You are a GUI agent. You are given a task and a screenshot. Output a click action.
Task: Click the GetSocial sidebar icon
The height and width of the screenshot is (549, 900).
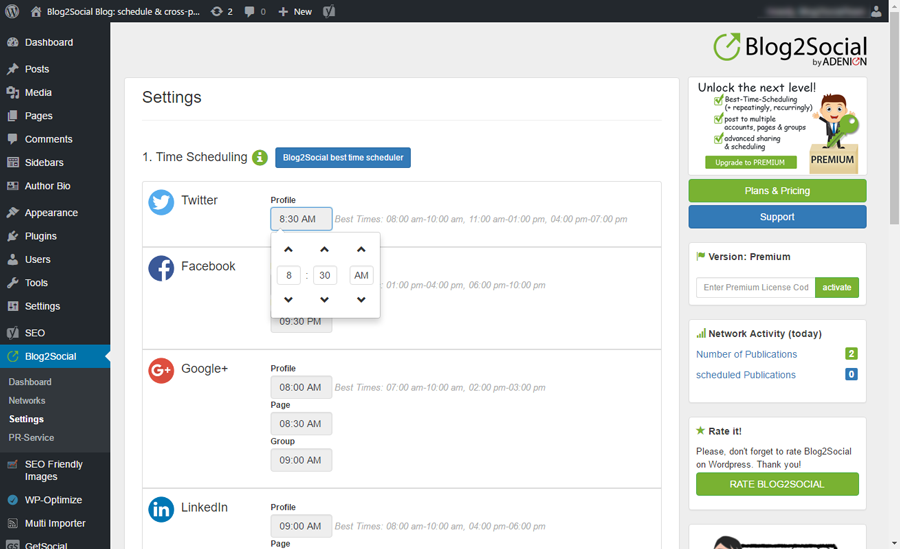coord(13,546)
